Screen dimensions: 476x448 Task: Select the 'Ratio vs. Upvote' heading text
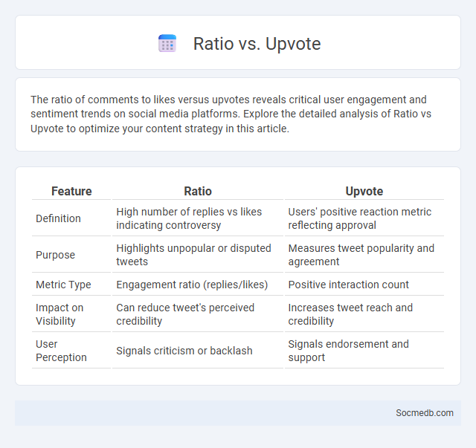257,44
